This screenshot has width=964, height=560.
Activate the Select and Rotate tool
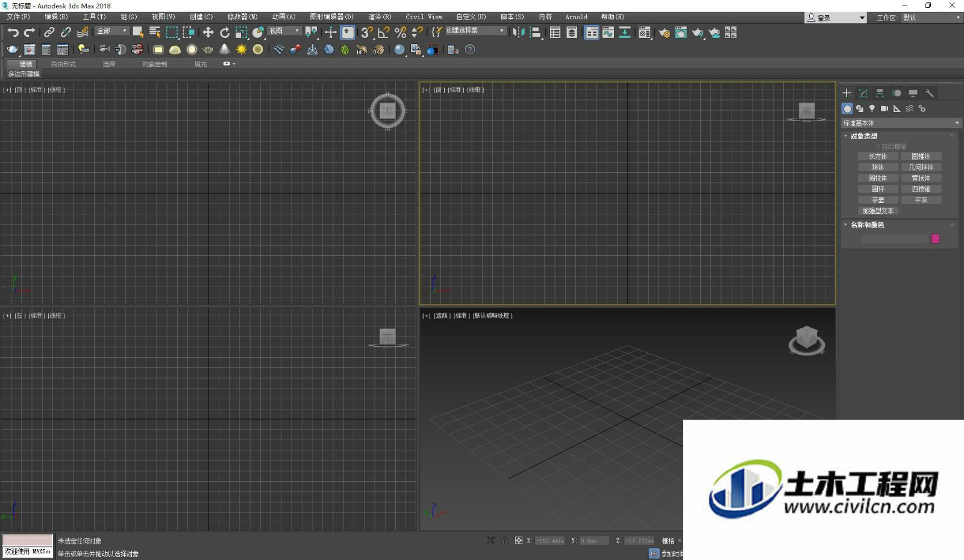(225, 33)
